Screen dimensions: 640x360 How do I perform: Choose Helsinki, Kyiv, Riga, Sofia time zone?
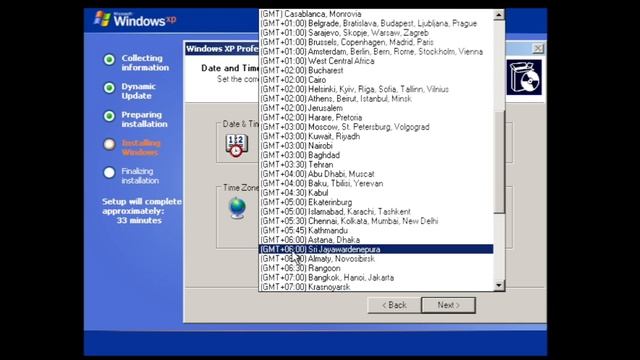coord(376,89)
